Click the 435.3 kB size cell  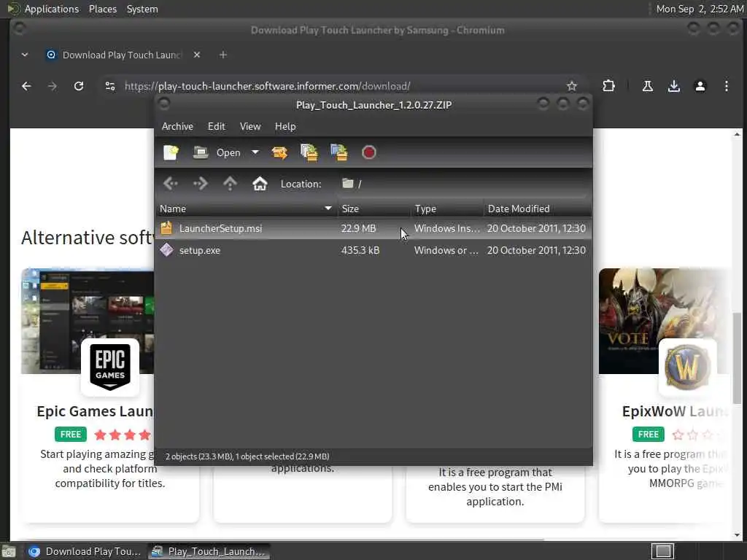pos(360,251)
